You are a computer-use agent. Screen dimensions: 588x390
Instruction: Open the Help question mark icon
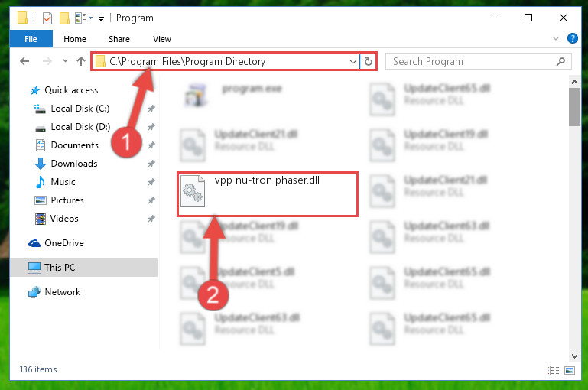[572, 38]
